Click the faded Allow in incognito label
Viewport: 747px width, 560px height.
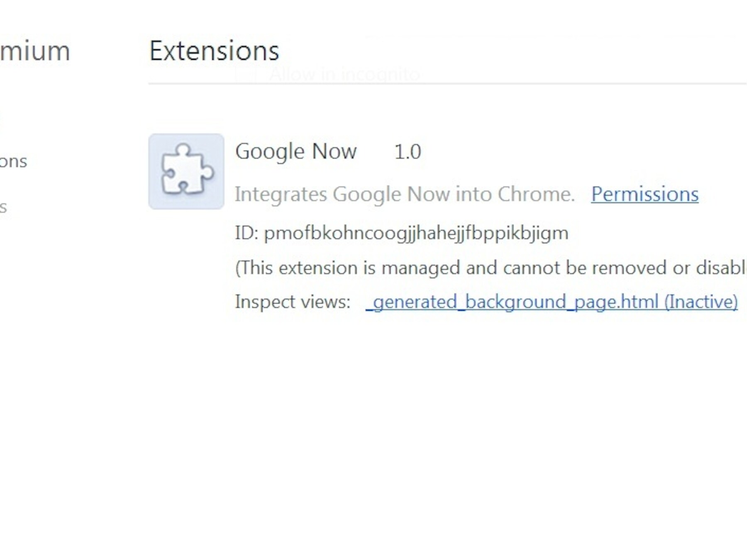(344, 74)
